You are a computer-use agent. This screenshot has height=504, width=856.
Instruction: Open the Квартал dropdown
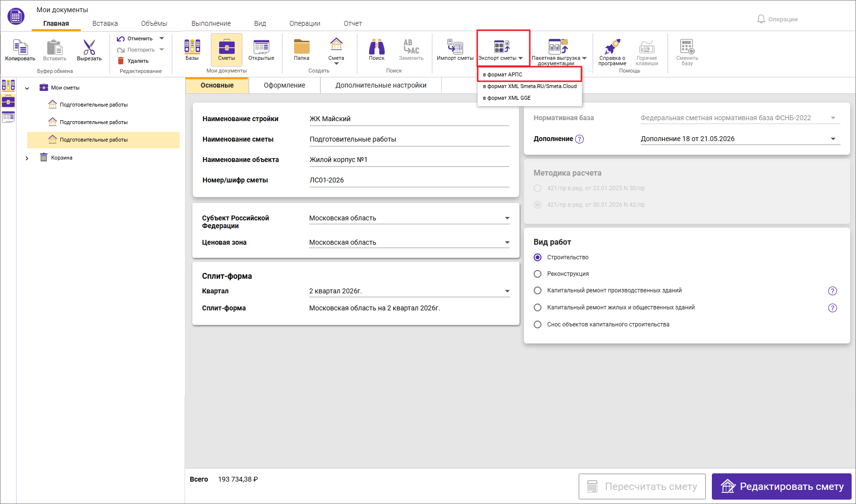(409, 291)
